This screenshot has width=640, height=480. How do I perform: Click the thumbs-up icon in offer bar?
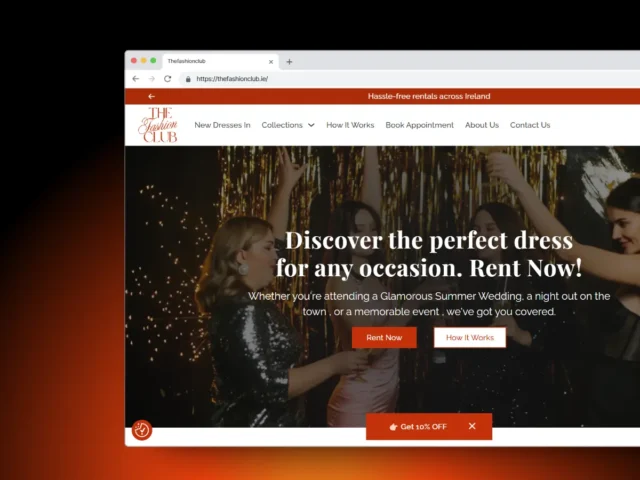pos(393,427)
